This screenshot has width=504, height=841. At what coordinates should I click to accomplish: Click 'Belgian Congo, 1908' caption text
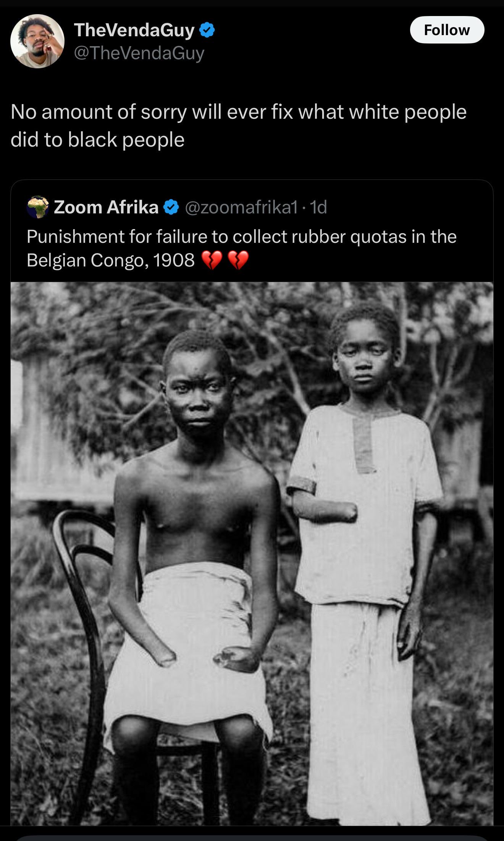[x=111, y=260]
